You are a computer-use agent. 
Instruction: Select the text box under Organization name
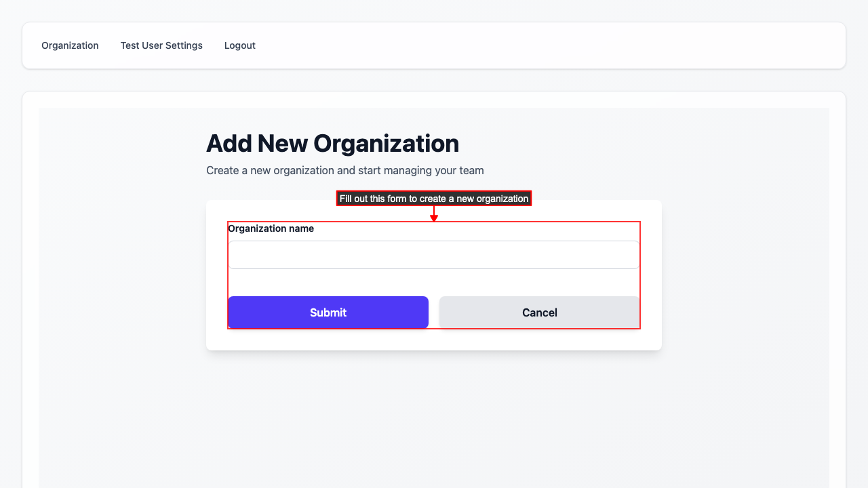pyautogui.click(x=433, y=255)
